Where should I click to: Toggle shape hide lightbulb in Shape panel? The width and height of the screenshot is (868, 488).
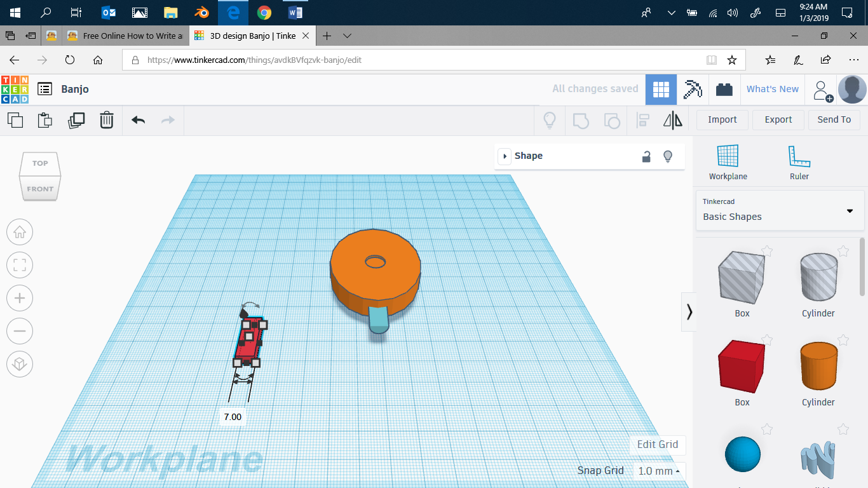[668, 156]
